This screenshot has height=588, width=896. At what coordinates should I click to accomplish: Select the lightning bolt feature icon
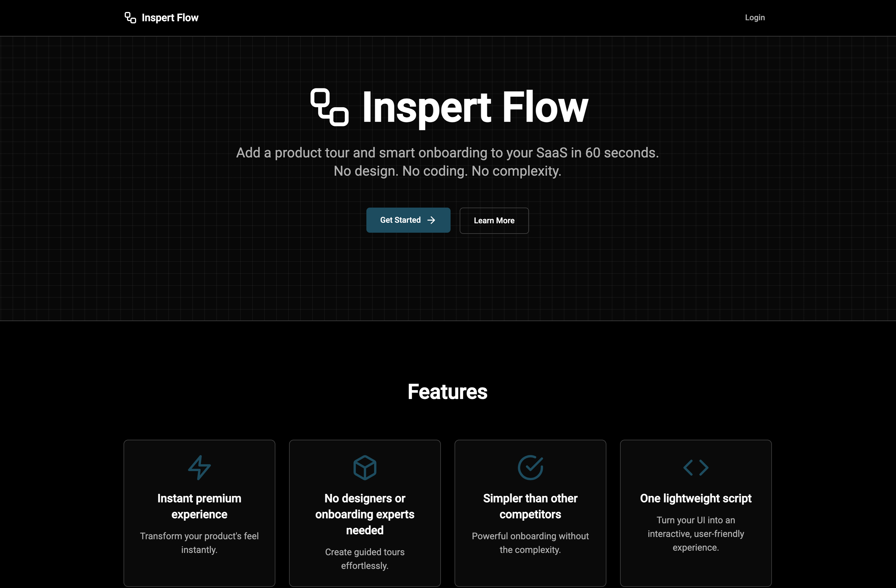click(x=199, y=467)
